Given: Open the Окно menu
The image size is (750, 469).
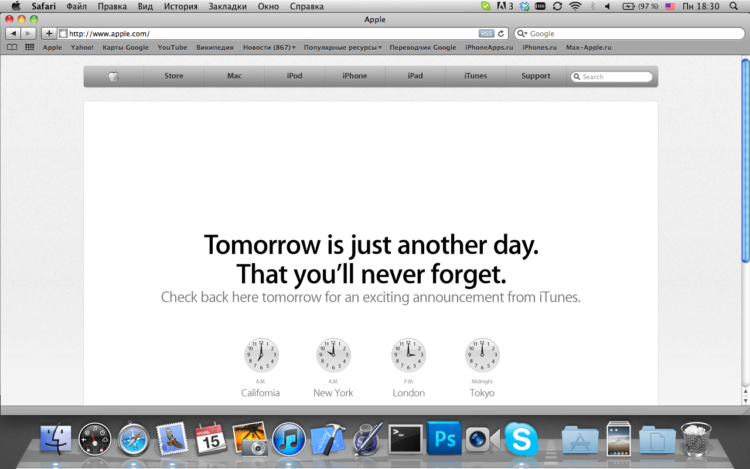Looking at the screenshot, I should [268, 6].
